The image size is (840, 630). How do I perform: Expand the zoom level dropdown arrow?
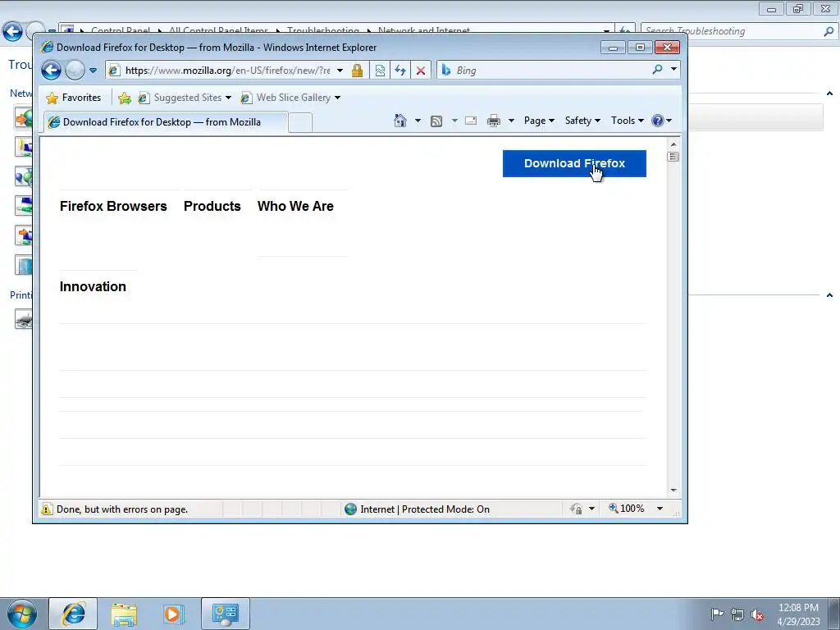click(660, 509)
